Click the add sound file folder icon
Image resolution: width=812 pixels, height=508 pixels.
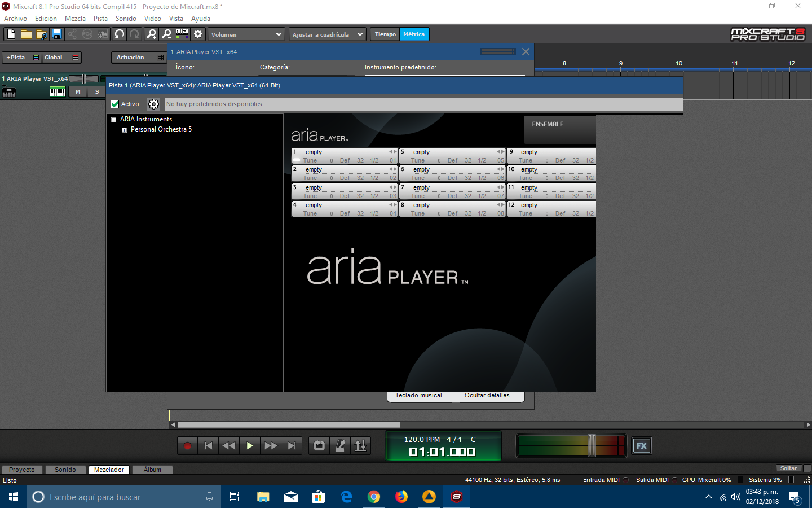[x=42, y=34]
